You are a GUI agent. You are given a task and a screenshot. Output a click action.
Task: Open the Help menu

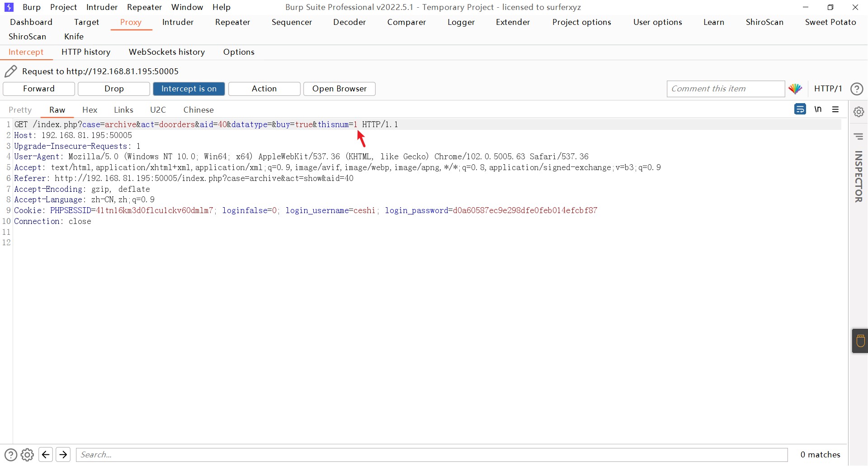coord(222,7)
